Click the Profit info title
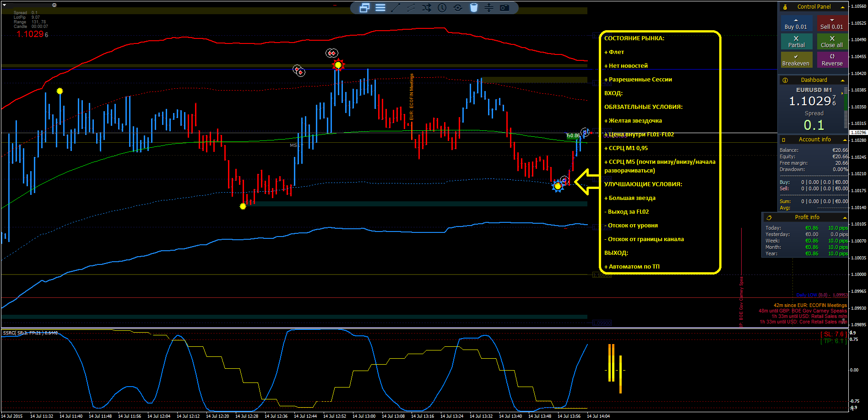 point(807,217)
